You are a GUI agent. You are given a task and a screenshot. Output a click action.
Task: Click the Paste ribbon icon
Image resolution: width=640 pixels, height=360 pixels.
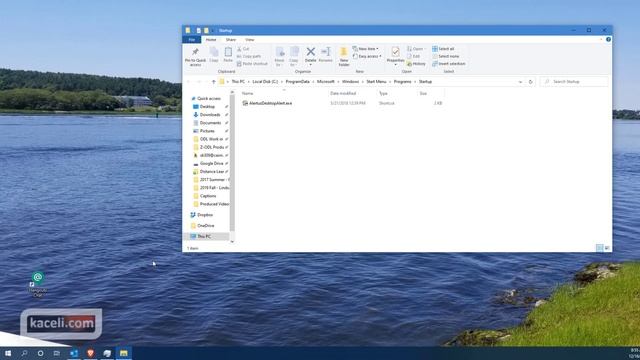(228, 55)
